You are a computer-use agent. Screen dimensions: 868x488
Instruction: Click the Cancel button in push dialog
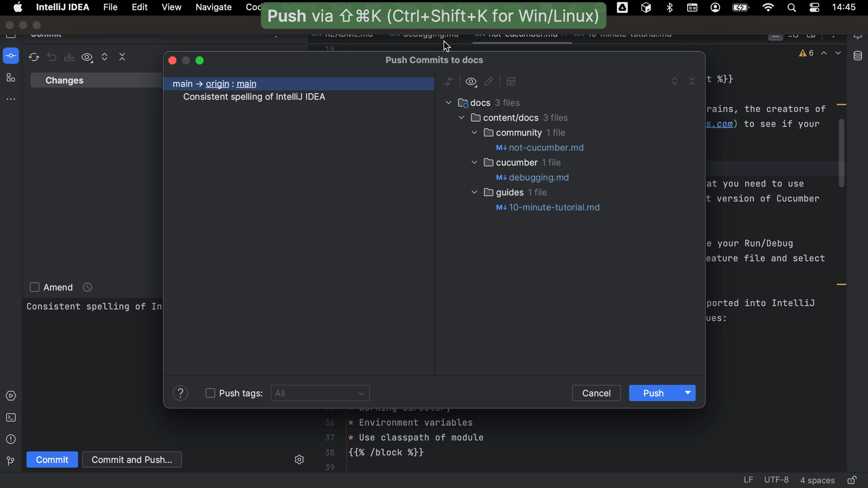[596, 393]
